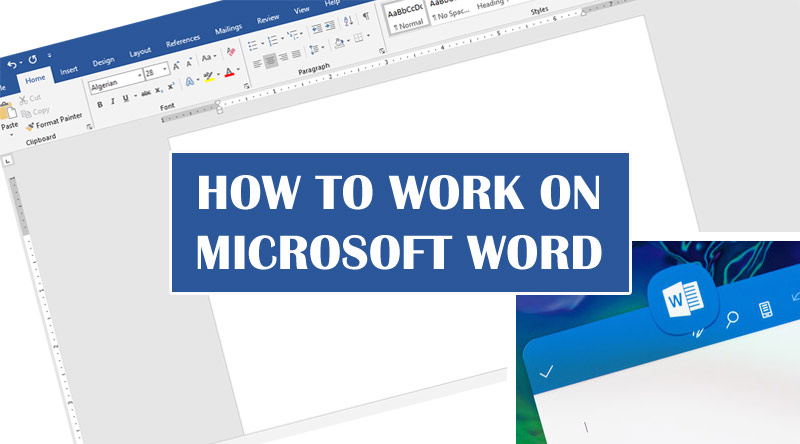Click the Paste clipboard icon
The height and width of the screenshot is (444, 800).
(8, 112)
